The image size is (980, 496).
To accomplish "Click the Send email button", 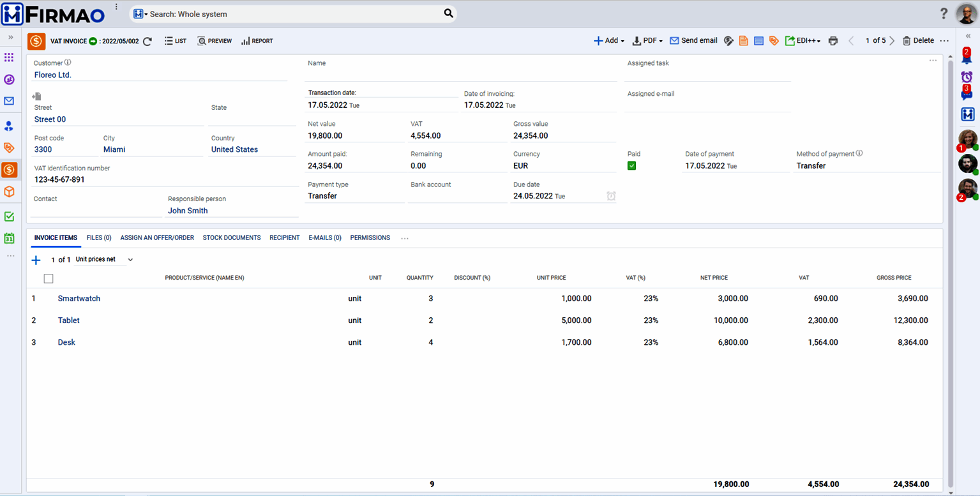I will (693, 41).
